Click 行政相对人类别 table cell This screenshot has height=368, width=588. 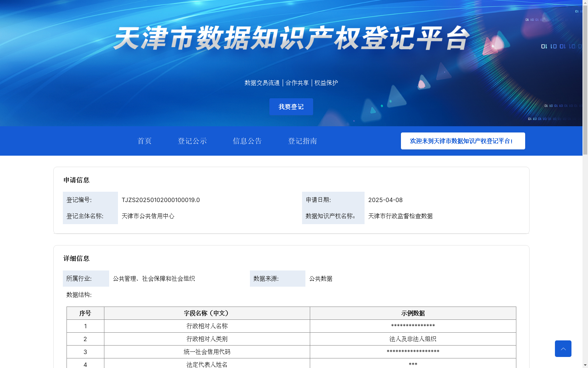(x=207, y=339)
